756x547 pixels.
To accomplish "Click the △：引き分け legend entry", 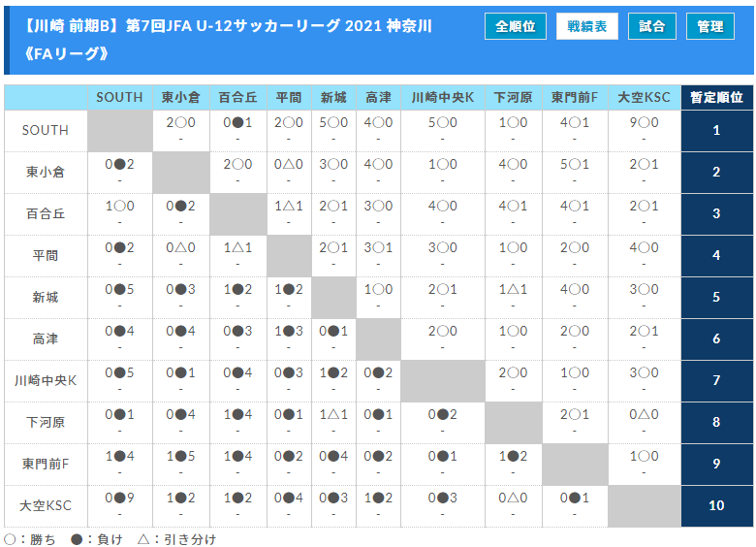I will point(177,539).
